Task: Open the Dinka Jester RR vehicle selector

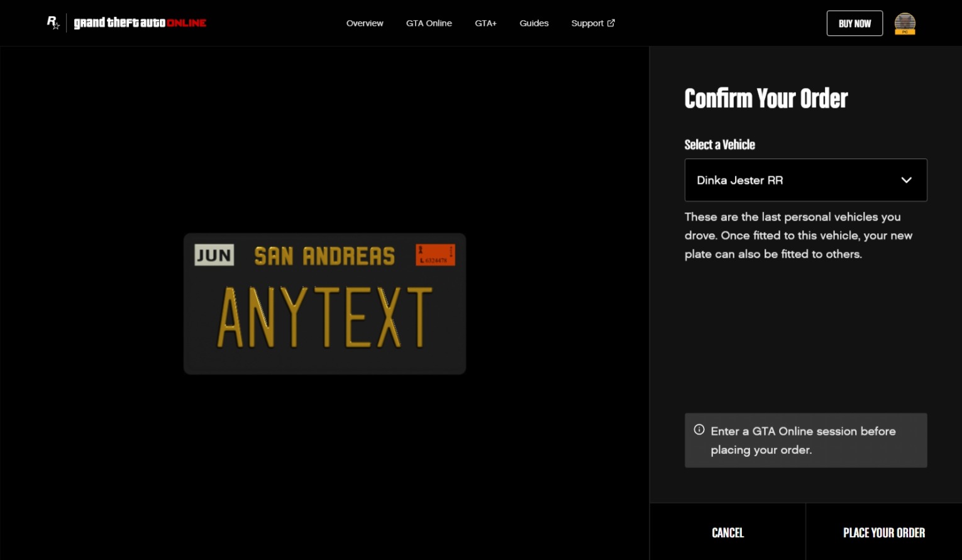Action: click(x=805, y=180)
